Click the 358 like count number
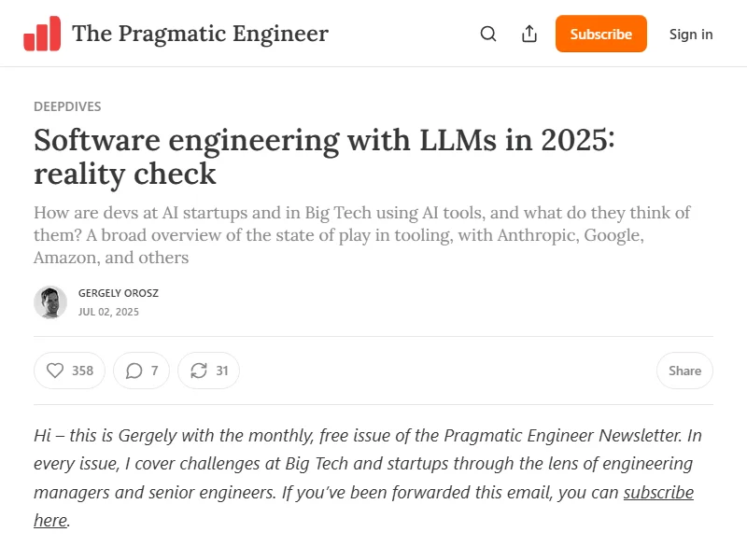The height and width of the screenshot is (560, 747). [x=83, y=371]
